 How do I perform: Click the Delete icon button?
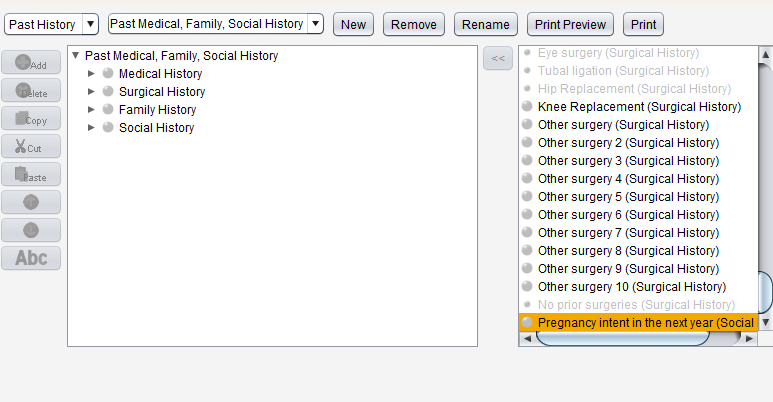pos(31,91)
